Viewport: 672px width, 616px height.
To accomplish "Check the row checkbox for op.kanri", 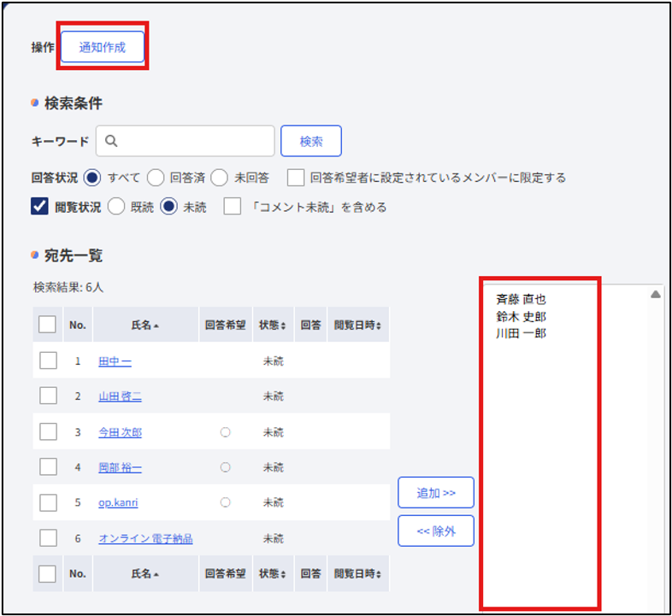I will pos(48,502).
